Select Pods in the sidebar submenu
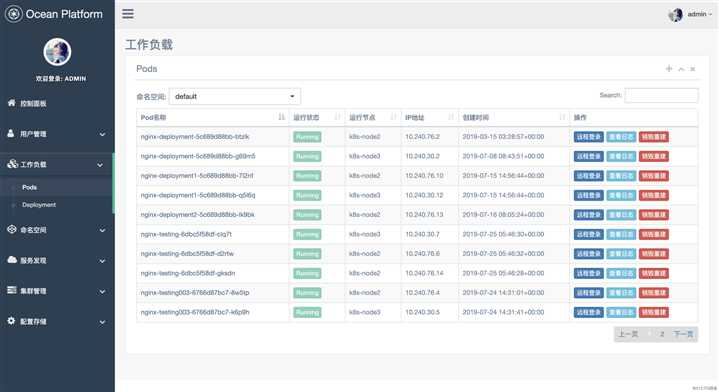The width and height of the screenshot is (719, 392). pyautogui.click(x=29, y=188)
